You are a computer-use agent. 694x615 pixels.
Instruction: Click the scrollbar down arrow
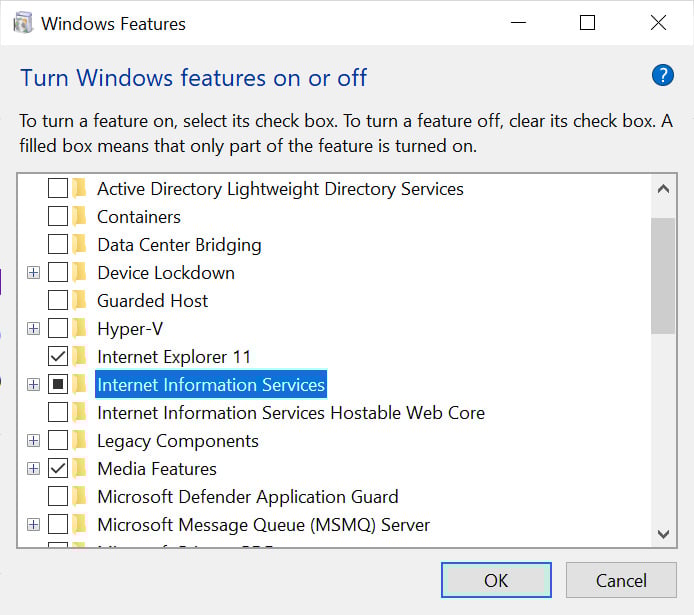(663, 534)
